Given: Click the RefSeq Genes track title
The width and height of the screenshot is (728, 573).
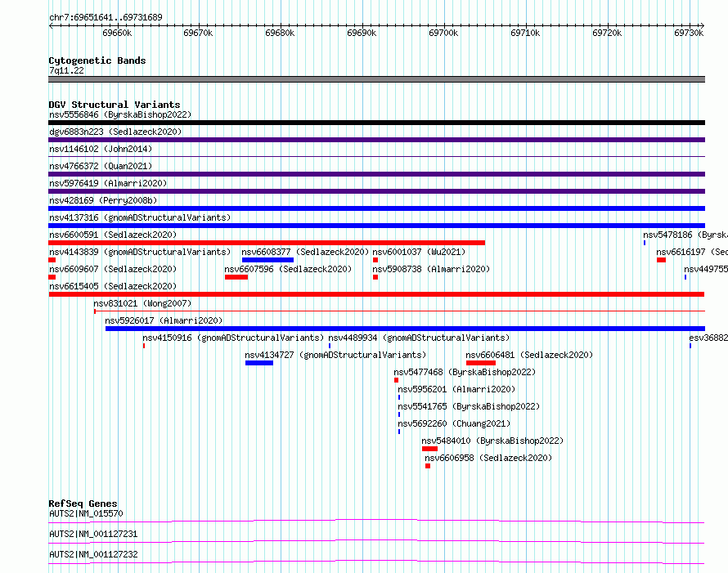Looking at the screenshot, I should click(x=83, y=504).
